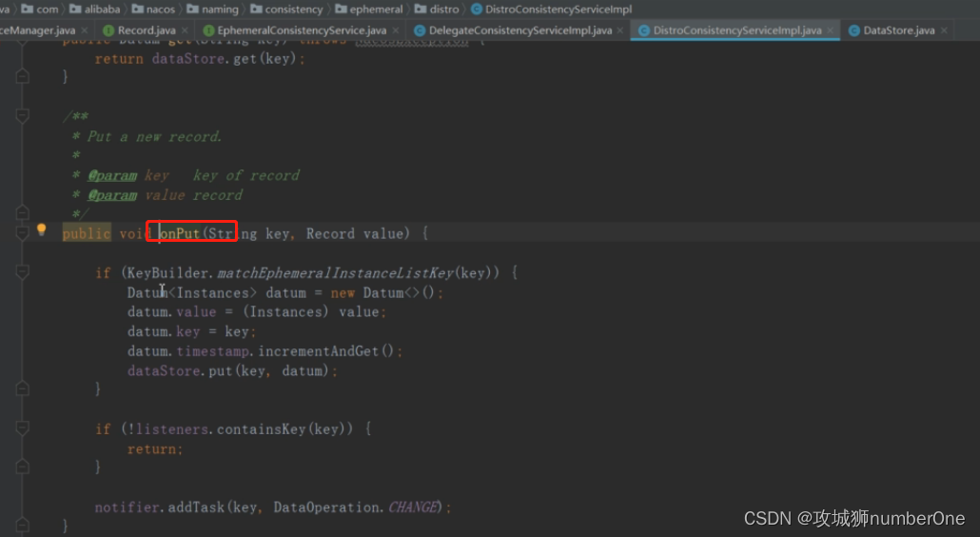980x537 pixels.
Task: Click the get(key) call in return statement
Action: click(265, 59)
